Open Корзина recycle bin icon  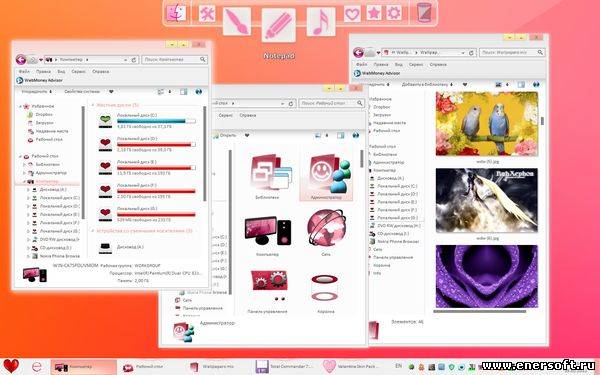coord(324,287)
